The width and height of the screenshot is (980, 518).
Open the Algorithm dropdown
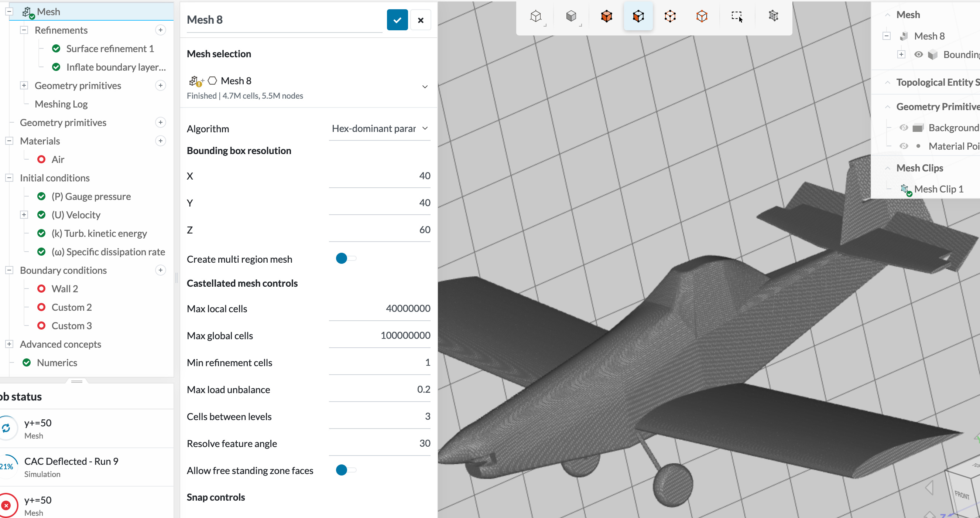[x=379, y=129]
